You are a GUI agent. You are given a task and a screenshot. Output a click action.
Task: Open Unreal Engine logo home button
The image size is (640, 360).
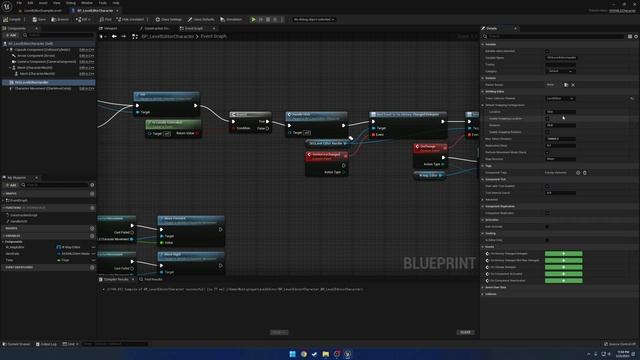point(7,7)
